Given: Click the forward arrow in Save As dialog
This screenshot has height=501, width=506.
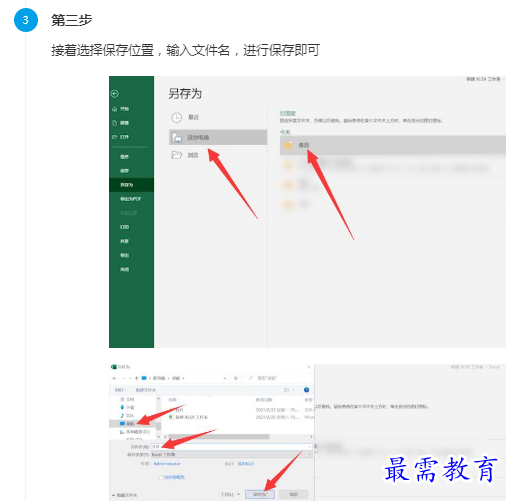Looking at the screenshot, I should [123, 378].
